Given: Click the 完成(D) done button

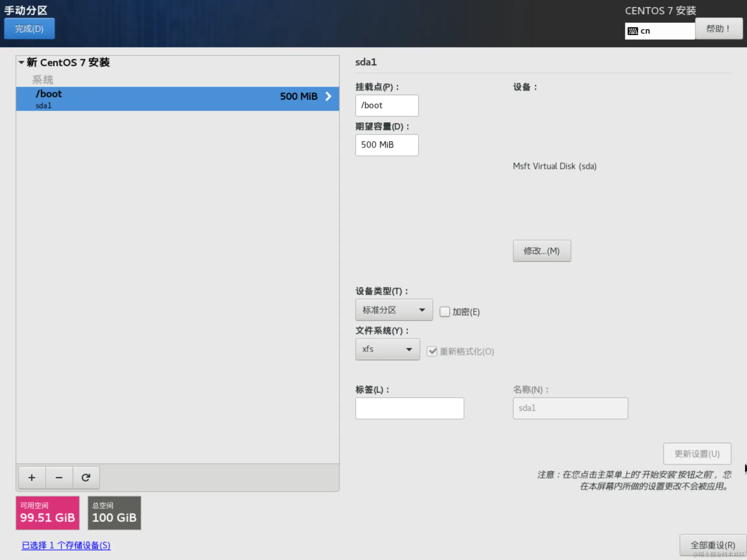Looking at the screenshot, I should click(x=30, y=29).
